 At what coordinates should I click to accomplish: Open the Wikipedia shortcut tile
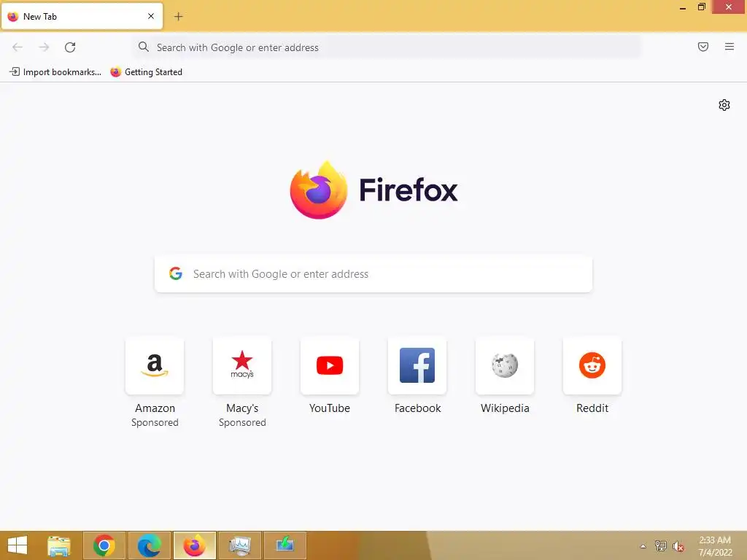coord(505,366)
